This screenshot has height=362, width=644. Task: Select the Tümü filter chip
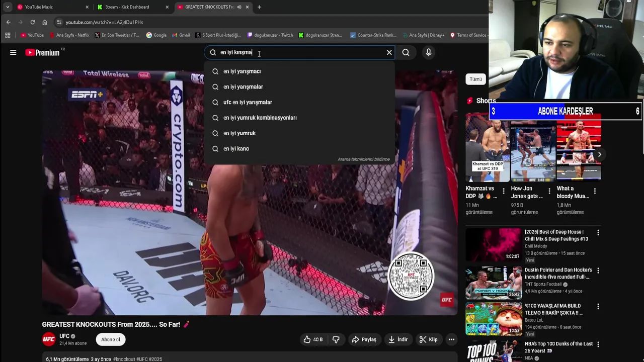pos(475,79)
